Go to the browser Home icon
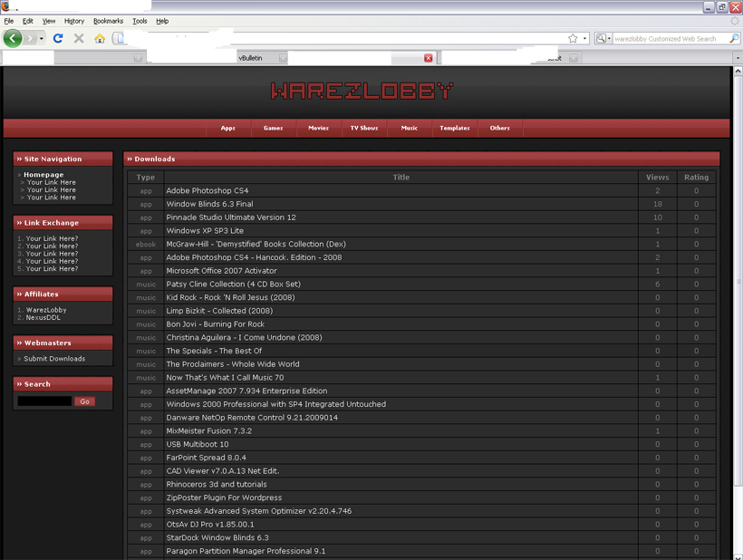Viewport: 743px width, 560px height. click(x=100, y=38)
